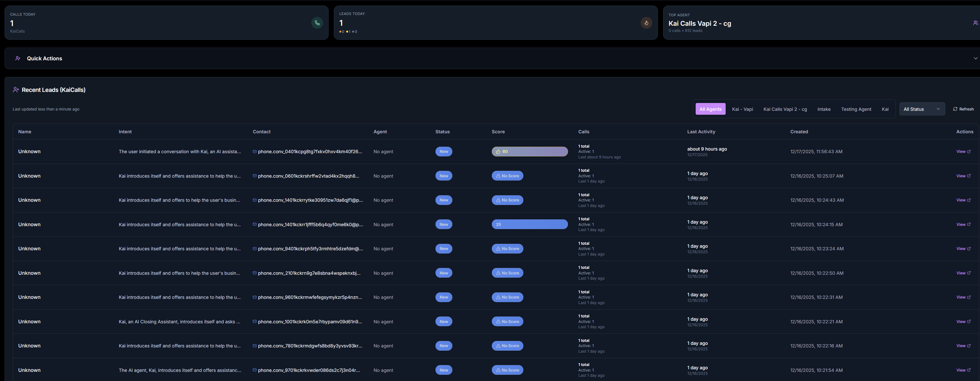
Task: Click the phone icon on Calls Today card
Action: 317,23
